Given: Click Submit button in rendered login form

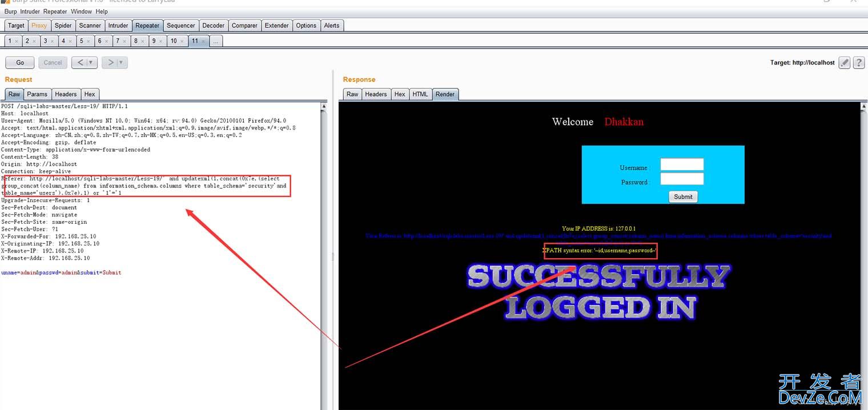Looking at the screenshot, I should (x=683, y=196).
